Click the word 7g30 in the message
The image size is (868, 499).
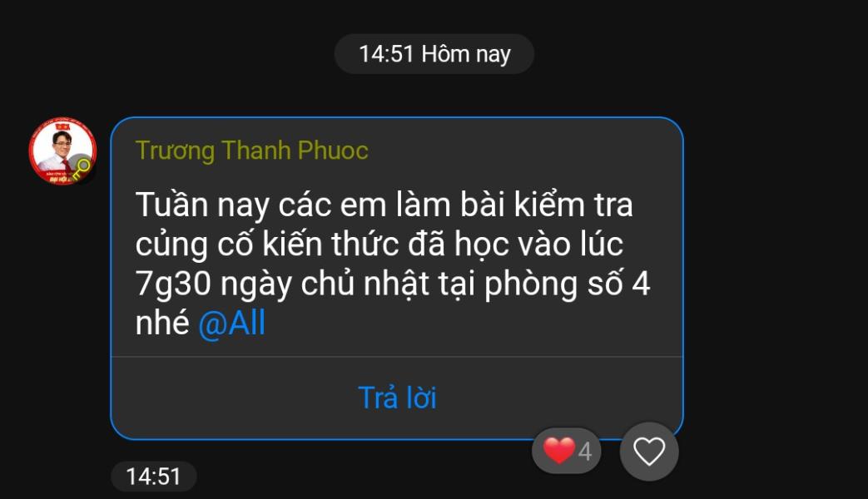pos(173,284)
